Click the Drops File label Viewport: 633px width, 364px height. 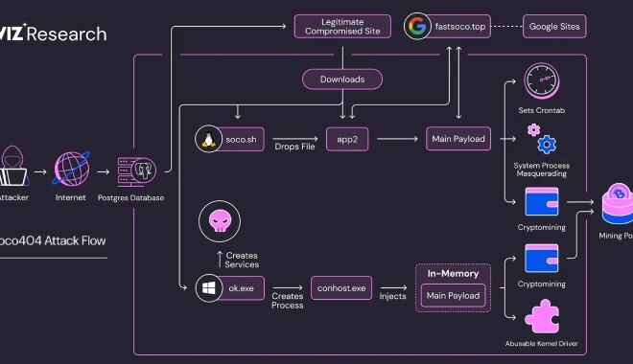point(294,147)
